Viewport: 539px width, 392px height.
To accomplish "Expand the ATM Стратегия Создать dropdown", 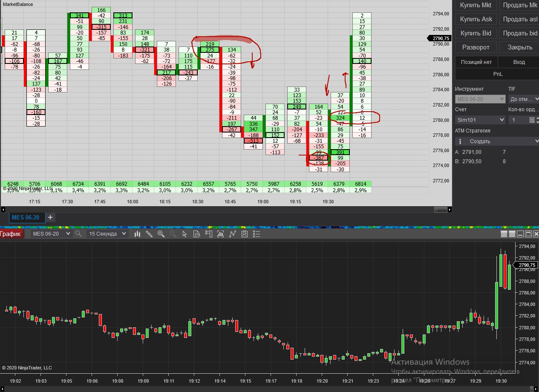I will click(x=497, y=141).
